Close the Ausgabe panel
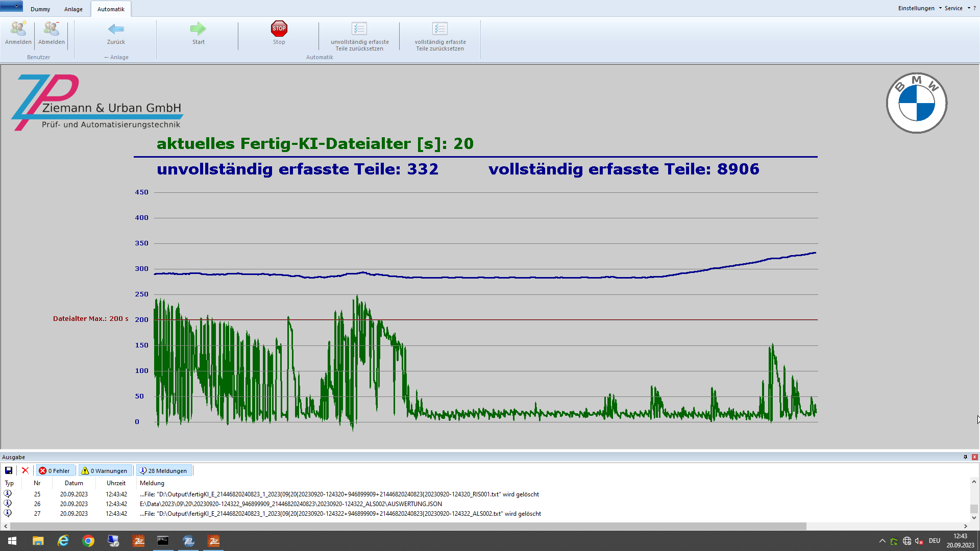This screenshot has height=551, width=980. pyautogui.click(x=974, y=457)
